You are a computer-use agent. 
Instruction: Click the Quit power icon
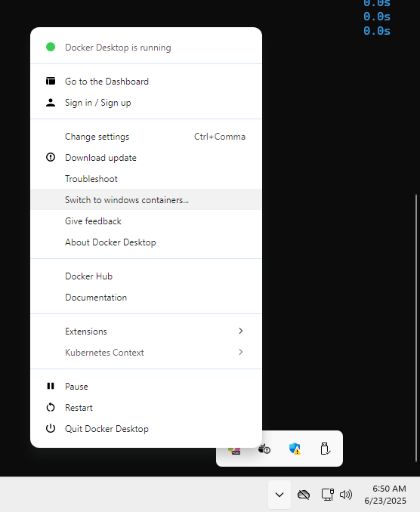[51, 428]
